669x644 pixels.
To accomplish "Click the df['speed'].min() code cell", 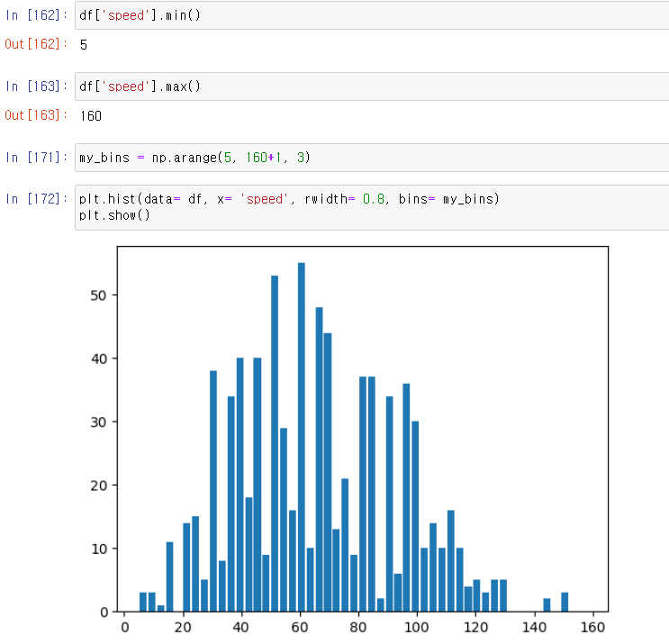I will point(372,15).
